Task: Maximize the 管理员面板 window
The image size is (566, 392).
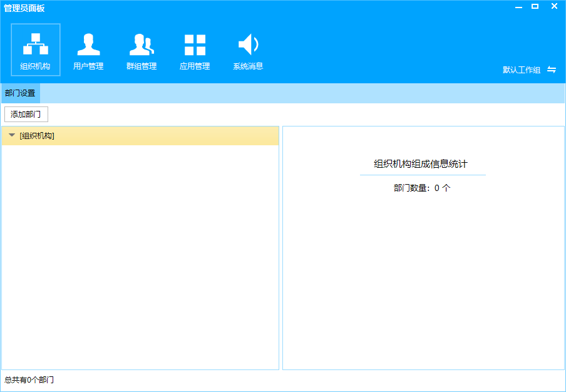Action: (535, 6)
